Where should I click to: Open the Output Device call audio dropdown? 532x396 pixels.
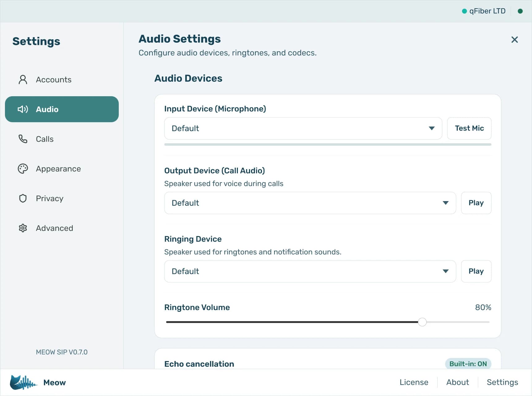coord(310,203)
